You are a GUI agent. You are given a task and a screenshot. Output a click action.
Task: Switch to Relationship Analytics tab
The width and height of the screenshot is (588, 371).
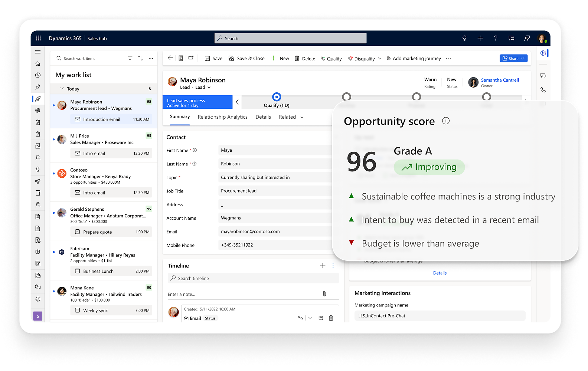[x=222, y=117]
